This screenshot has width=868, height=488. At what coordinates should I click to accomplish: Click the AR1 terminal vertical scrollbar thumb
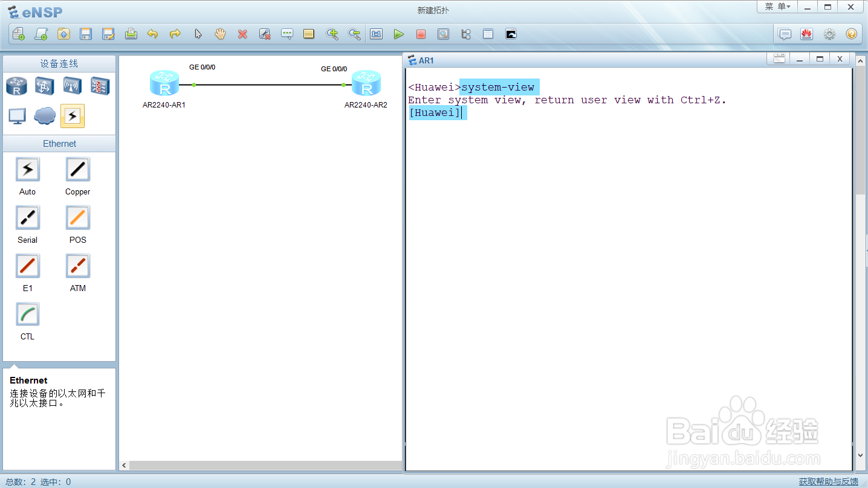point(860,130)
